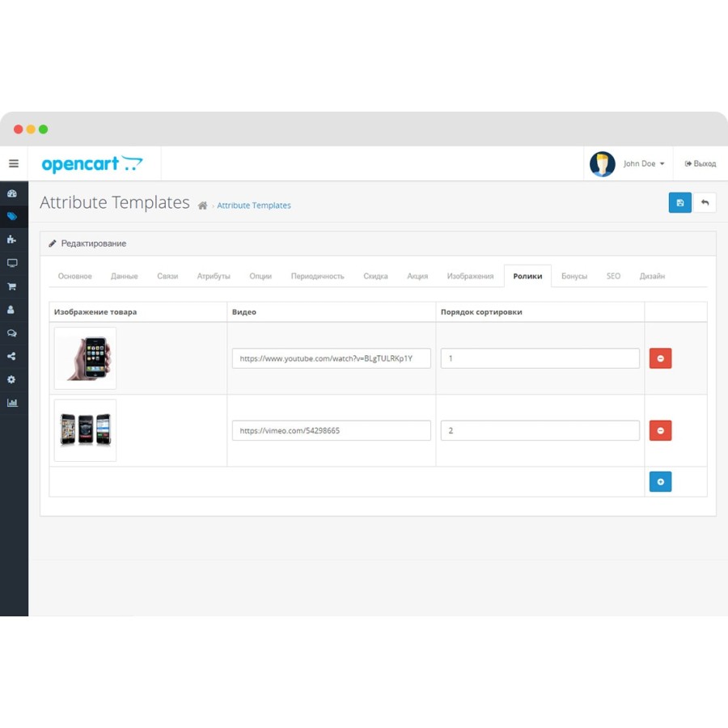Click the back arrow cancel button
The image size is (728, 728).
pyautogui.click(x=705, y=202)
